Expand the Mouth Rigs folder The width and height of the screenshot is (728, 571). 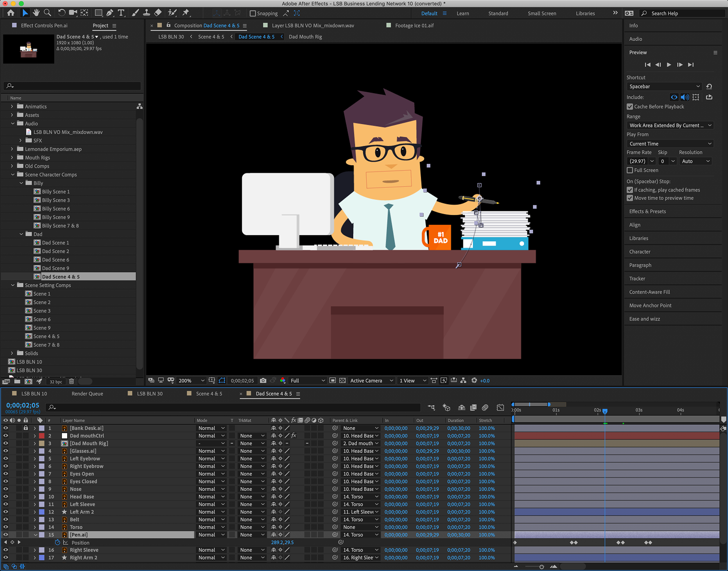tap(12, 158)
